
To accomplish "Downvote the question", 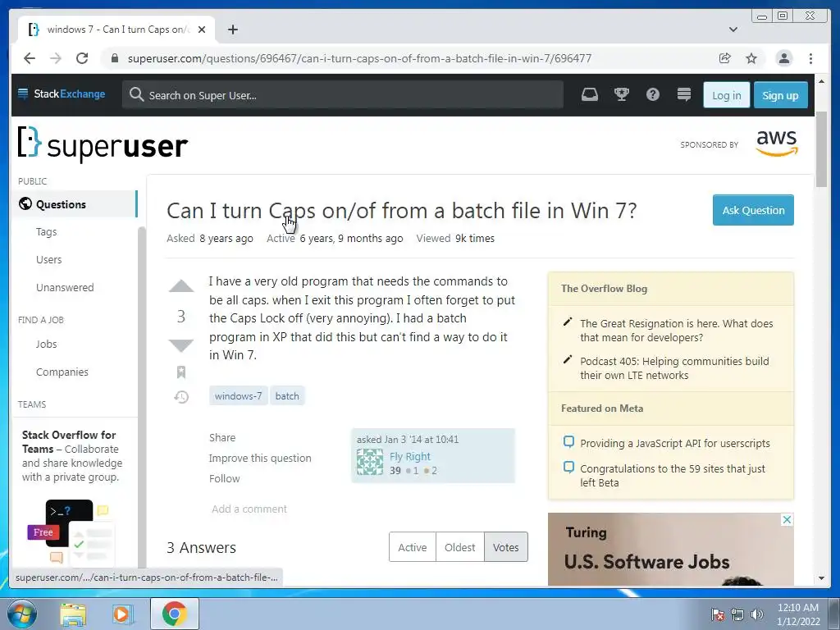I will pos(181,345).
